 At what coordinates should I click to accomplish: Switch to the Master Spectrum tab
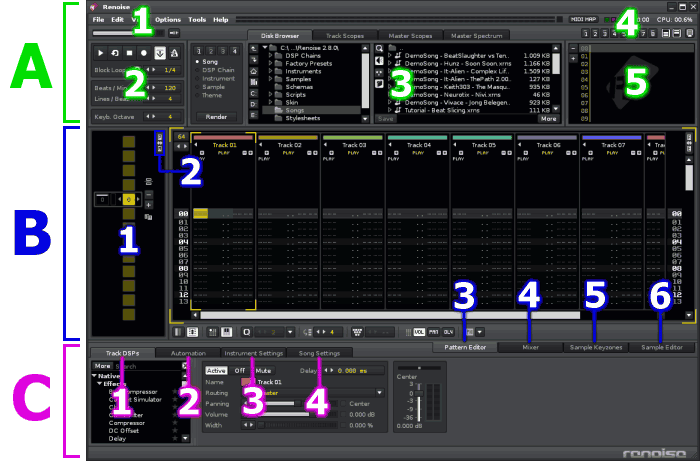[476, 36]
